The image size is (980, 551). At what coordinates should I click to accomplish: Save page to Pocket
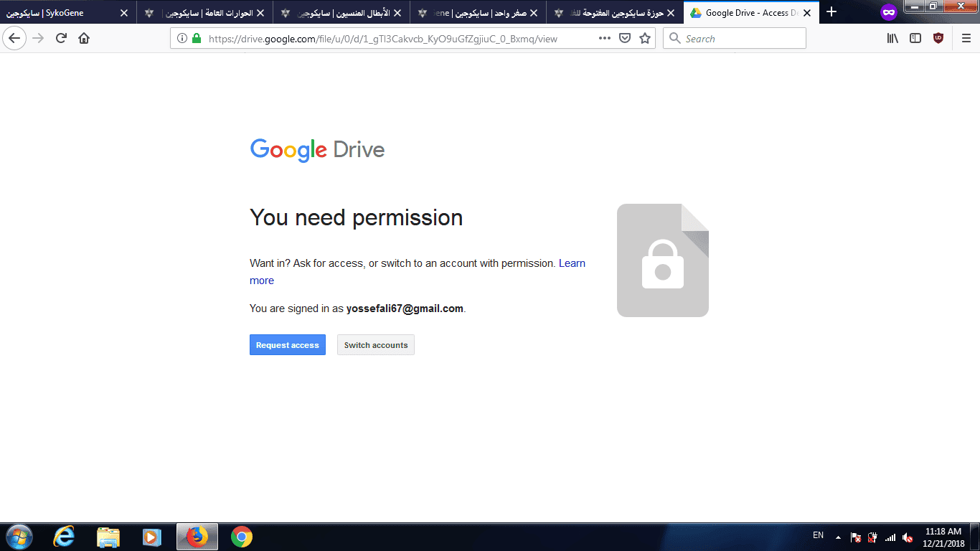pos(625,39)
